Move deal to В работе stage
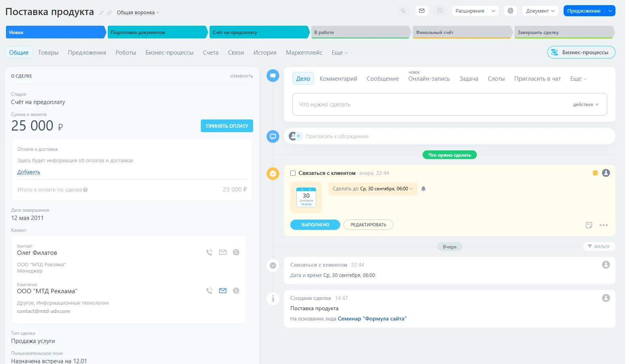The image size is (625, 364). coord(361,32)
